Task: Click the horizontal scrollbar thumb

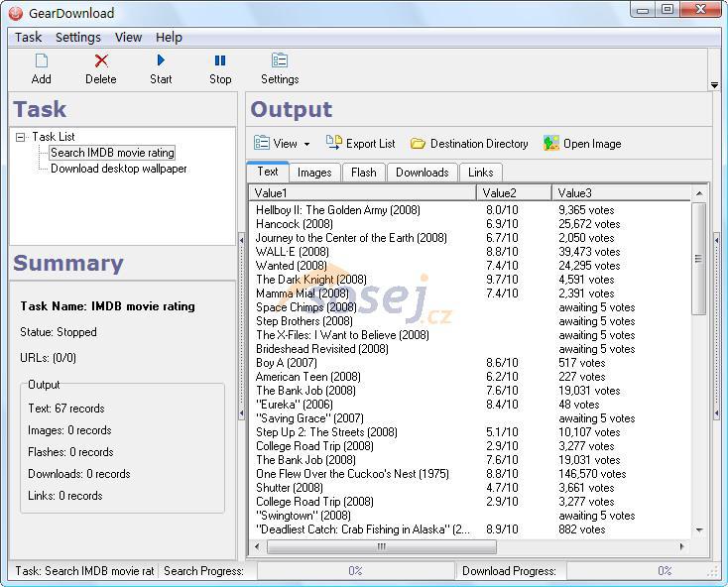Action: click(382, 546)
